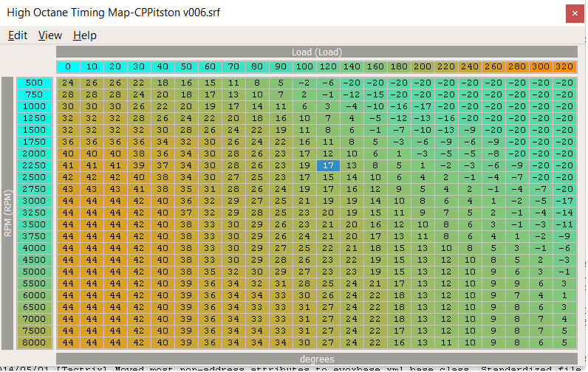Select the orange load column header 320

click(564, 67)
